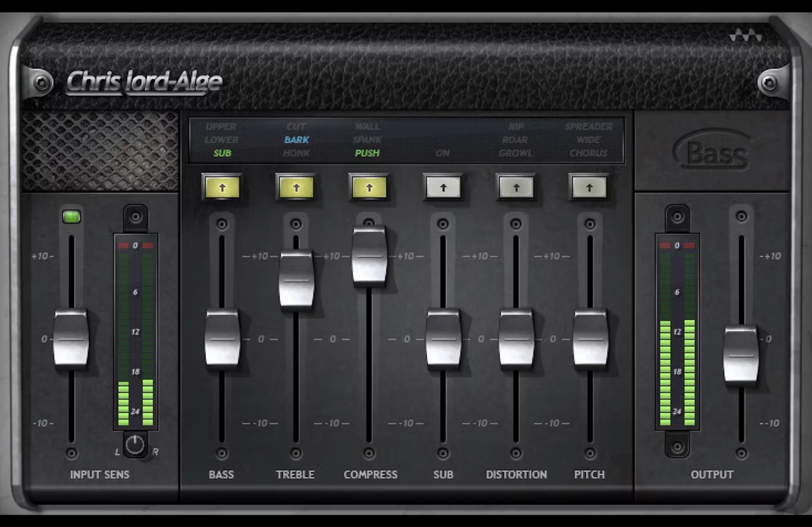Click the Input Sens fader handle
The height and width of the screenshot is (527, 812).
[71, 339]
